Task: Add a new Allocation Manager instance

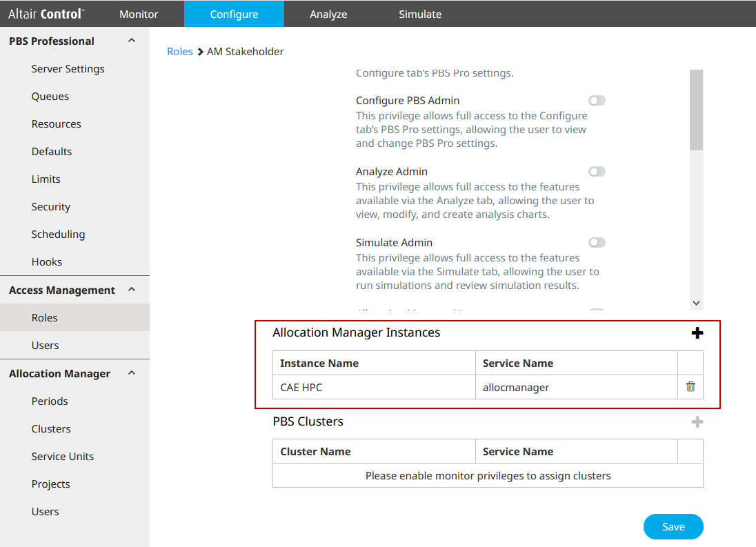Action: pos(697,333)
